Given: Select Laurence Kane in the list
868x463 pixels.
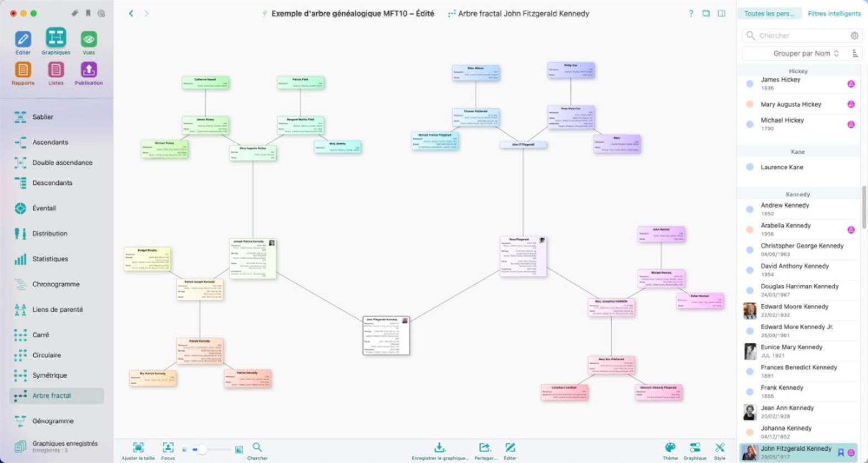Looking at the screenshot, I should click(799, 167).
